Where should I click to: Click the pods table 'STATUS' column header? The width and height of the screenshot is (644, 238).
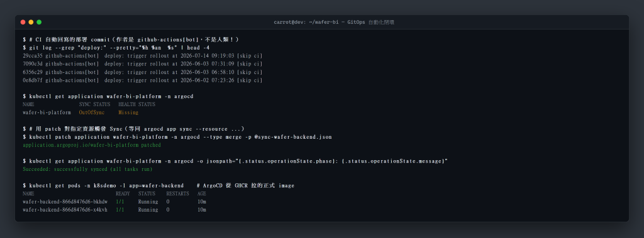click(147, 193)
